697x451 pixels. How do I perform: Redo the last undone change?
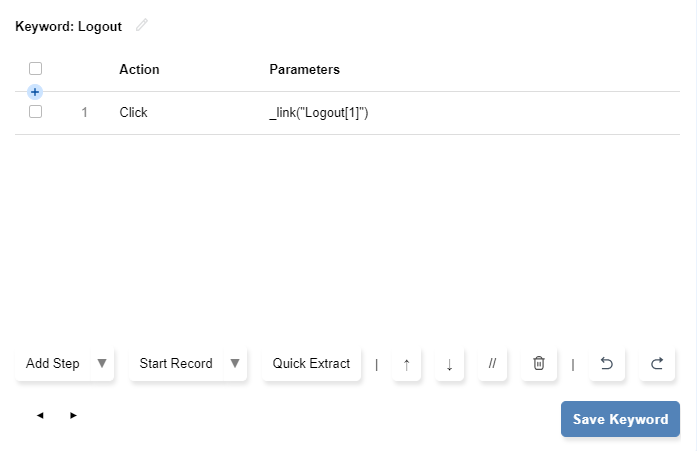point(657,364)
